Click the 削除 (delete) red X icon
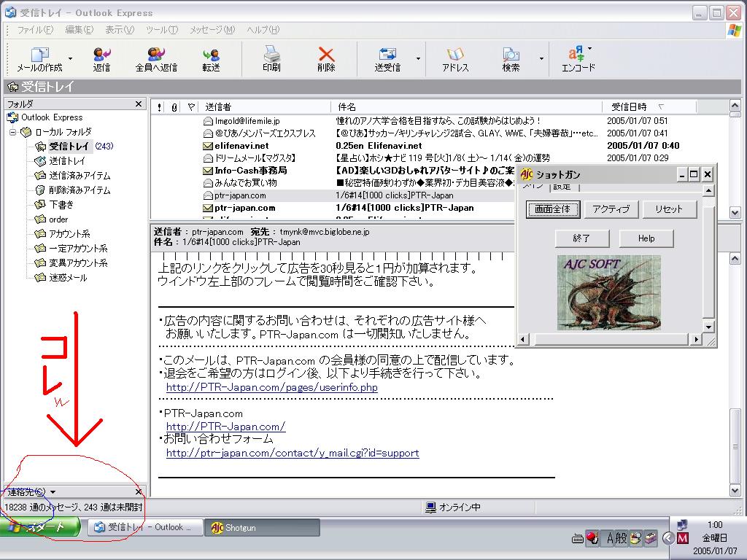The height and width of the screenshot is (560, 747). coord(326,60)
